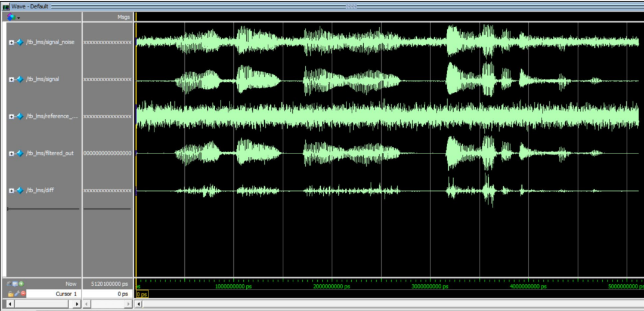
Task: Click left arrow of names pane scrollbar
Action: [11, 304]
